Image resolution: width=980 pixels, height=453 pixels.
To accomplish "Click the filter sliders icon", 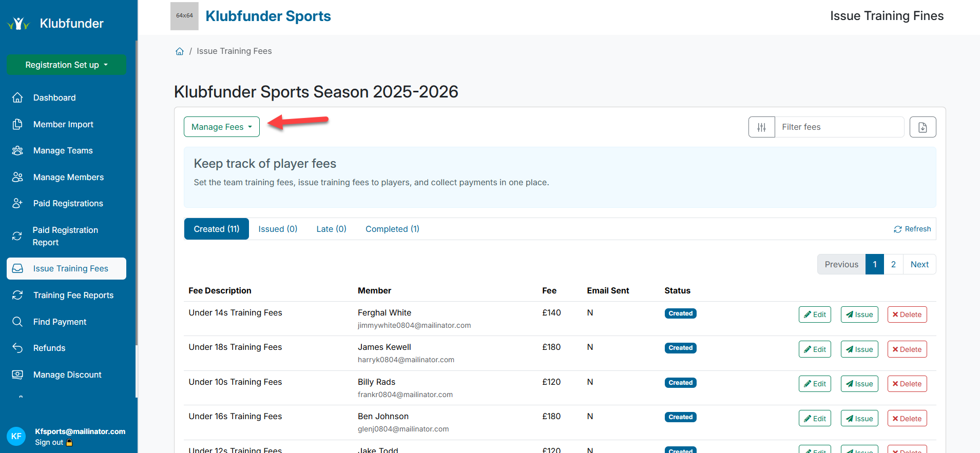I will [761, 127].
